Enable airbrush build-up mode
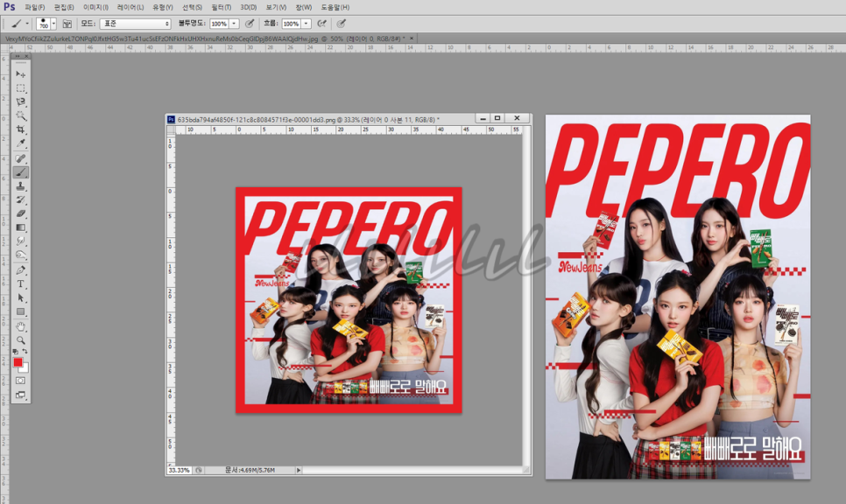 321,24
